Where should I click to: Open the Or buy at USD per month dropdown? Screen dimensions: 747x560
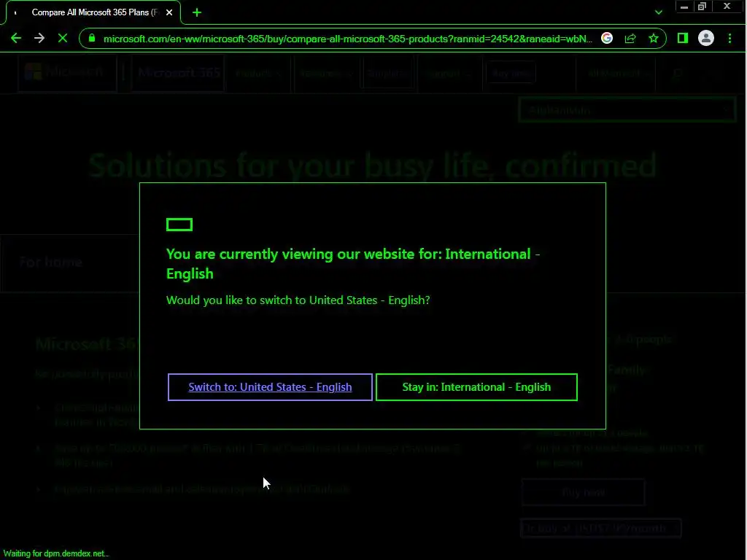(x=601, y=528)
